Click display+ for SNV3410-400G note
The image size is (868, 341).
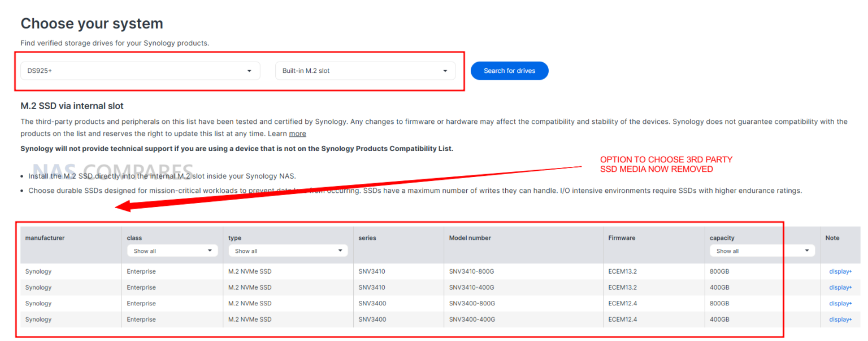(x=840, y=287)
